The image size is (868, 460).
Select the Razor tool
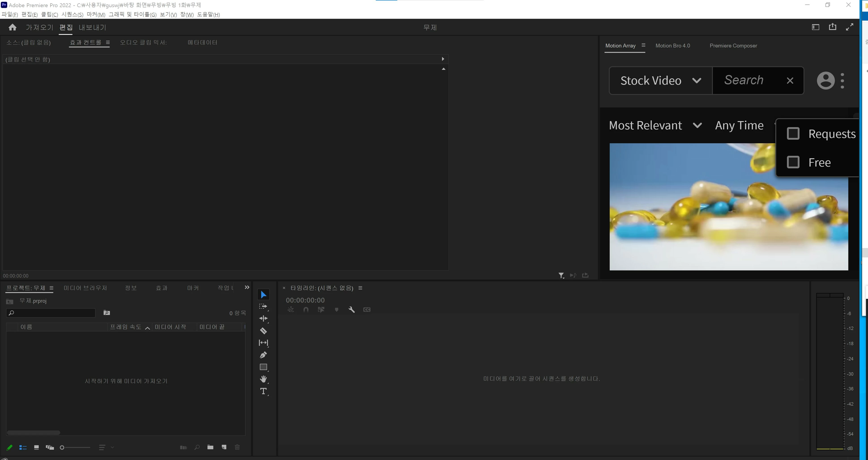pyautogui.click(x=263, y=331)
